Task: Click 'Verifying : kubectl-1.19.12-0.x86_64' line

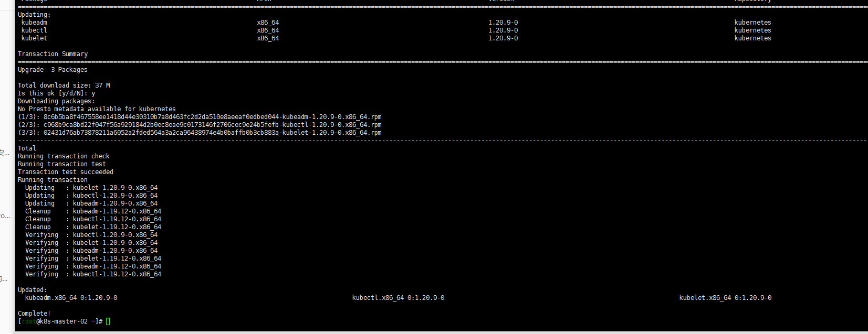Action: [x=93, y=274]
